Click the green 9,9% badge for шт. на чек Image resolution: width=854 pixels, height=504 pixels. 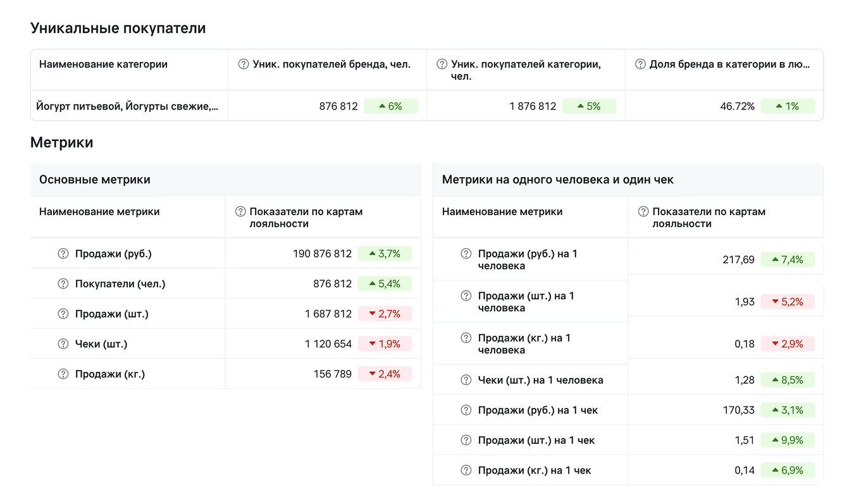pos(787,440)
